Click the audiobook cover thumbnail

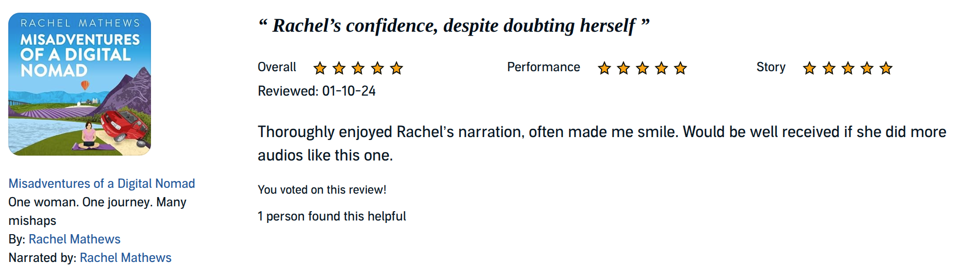[80, 84]
